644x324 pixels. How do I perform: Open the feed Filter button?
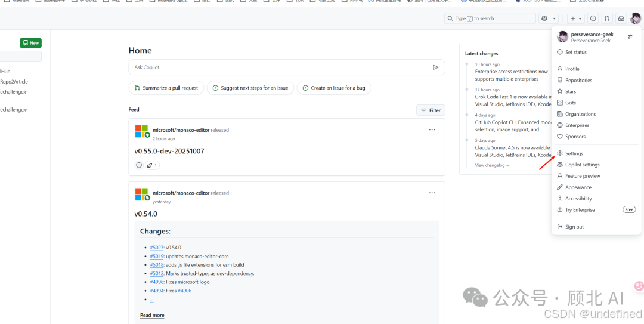(x=431, y=110)
